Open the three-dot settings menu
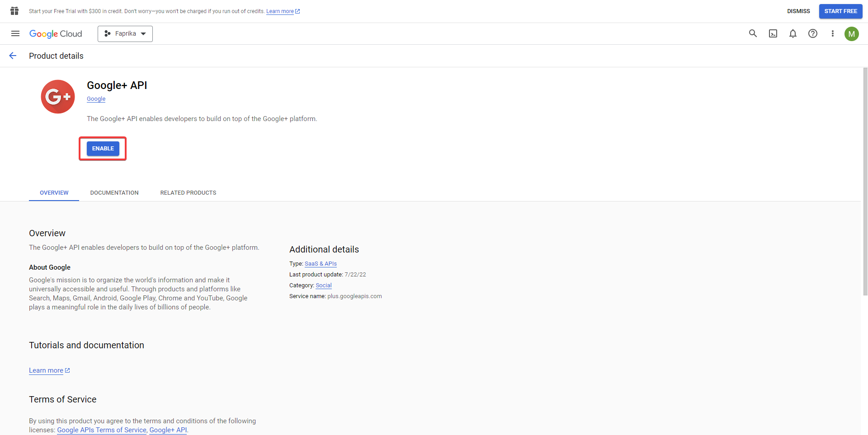The height and width of the screenshot is (435, 868). (833, 33)
